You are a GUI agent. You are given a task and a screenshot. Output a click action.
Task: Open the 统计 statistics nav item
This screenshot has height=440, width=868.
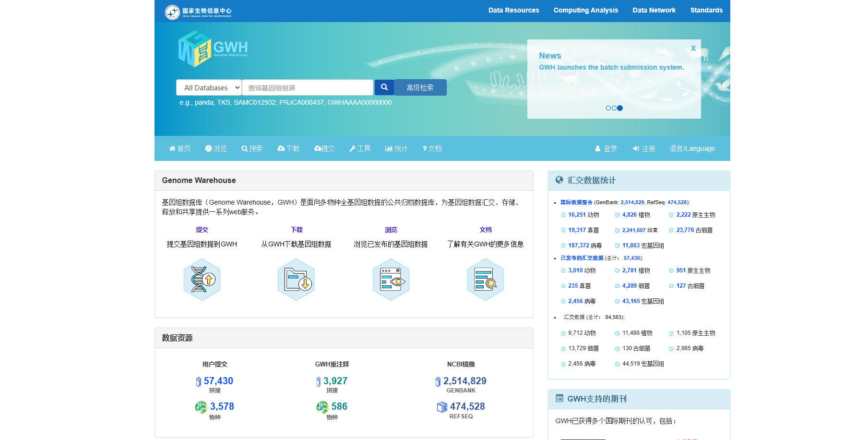click(x=396, y=148)
